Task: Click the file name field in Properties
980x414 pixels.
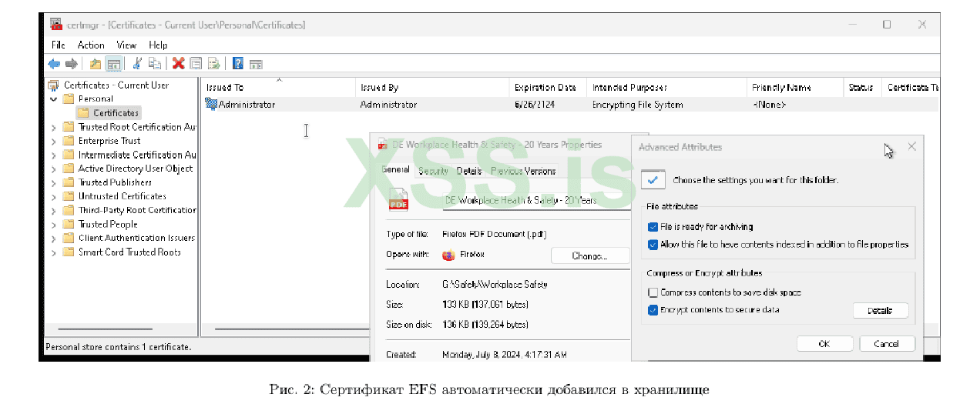Action: coord(536,200)
